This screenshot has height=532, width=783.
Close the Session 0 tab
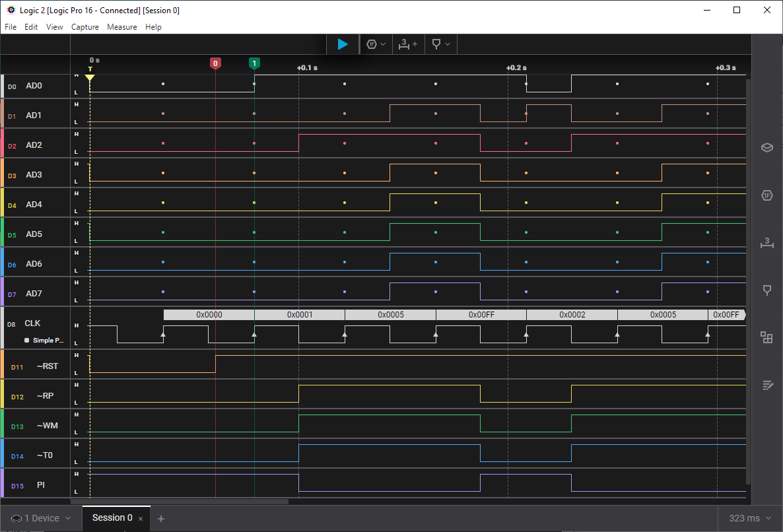click(141, 519)
